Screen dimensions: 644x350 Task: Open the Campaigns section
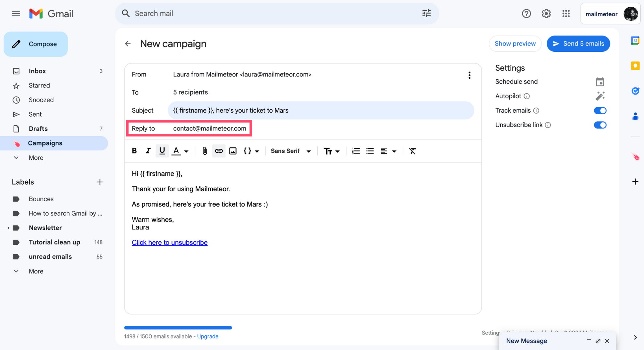click(x=54, y=143)
